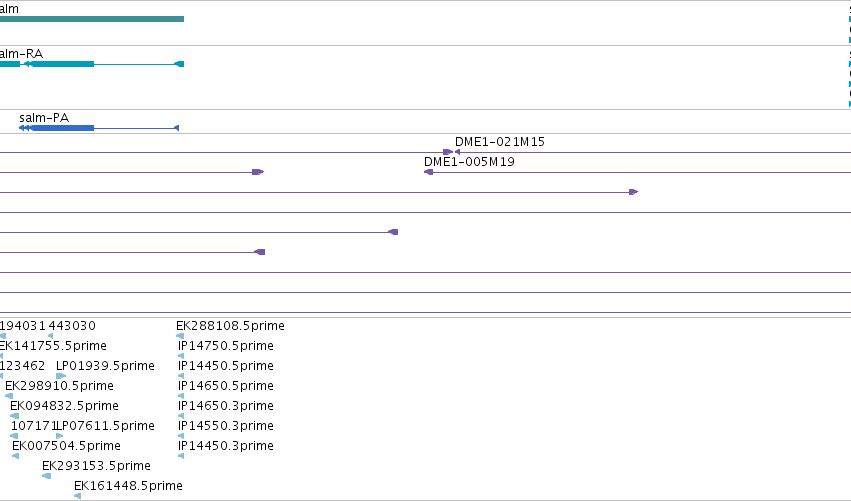851x501 pixels.
Task: Select the salm-RA transcript label
Action: click(x=21, y=53)
